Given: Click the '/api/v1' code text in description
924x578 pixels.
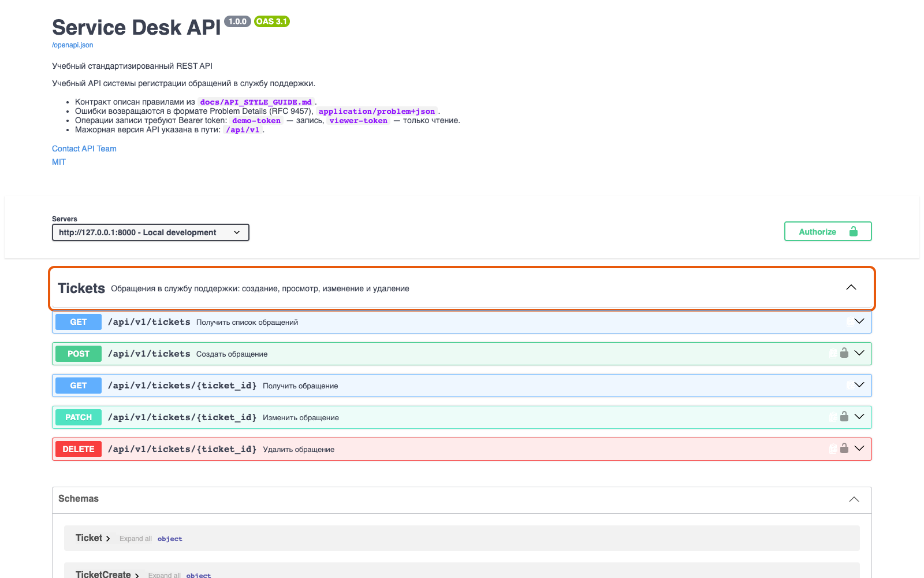Looking at the screenshot, I should tap(243, 130).
